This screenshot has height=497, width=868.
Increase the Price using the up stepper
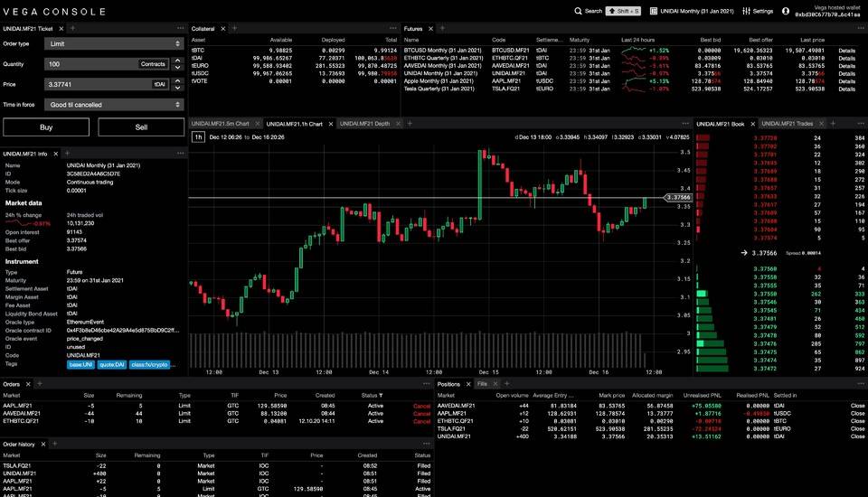[178, 81]
